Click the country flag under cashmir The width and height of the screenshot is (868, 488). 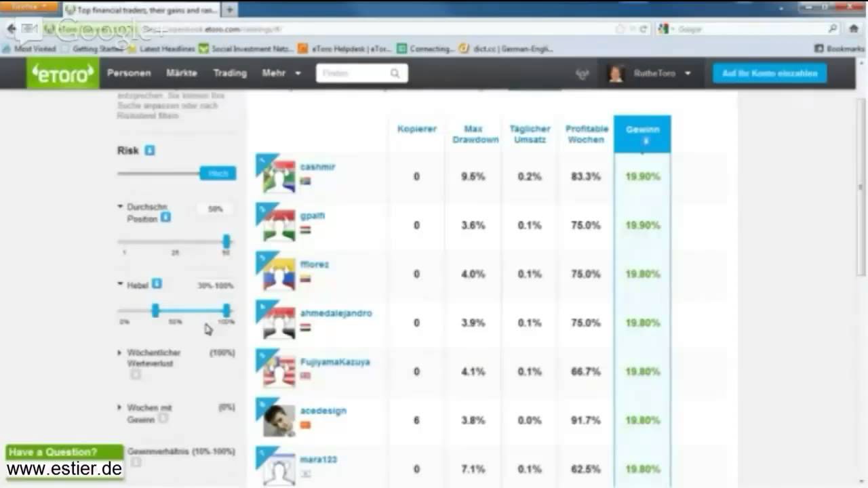(x=305, y=181)
